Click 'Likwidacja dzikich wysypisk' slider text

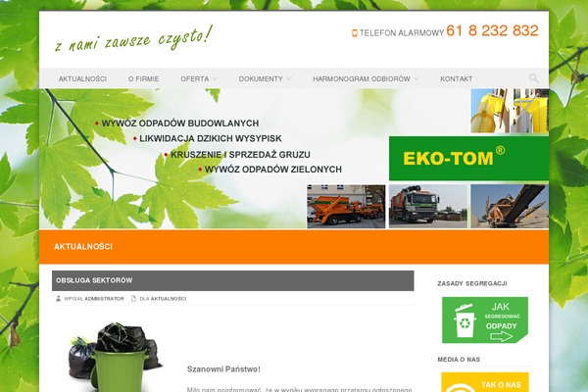point(211,139)
